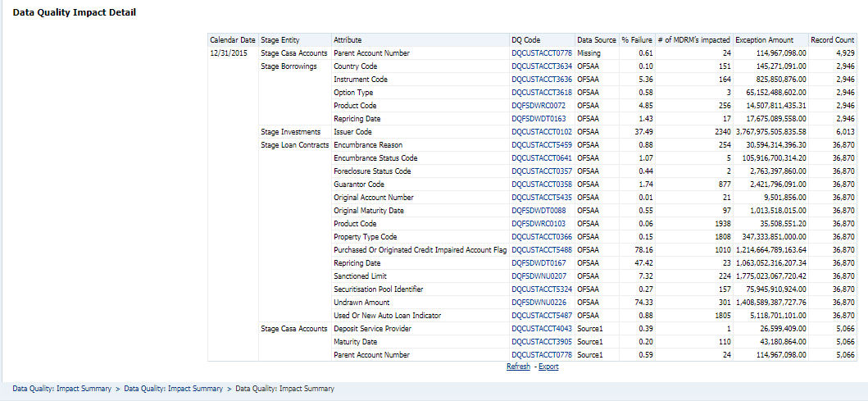
Task: Open DQ code DQCUSTACCT0102 link
Action: pos(542,132)
